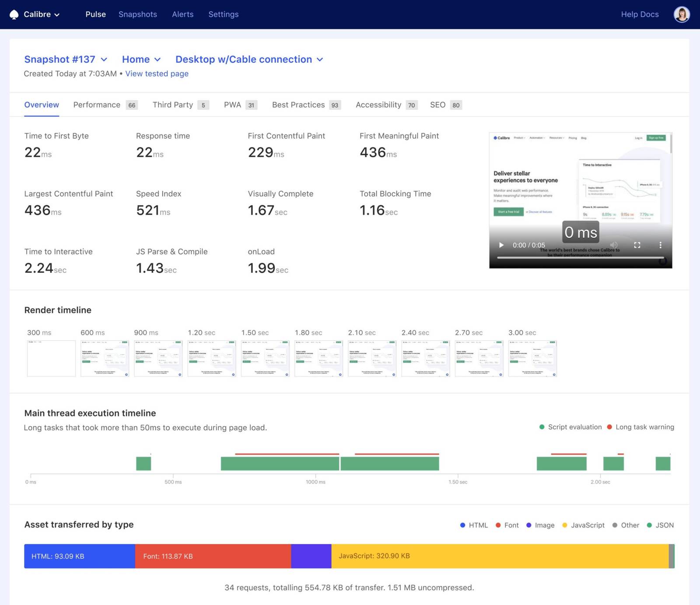This screenshot has width=700, height=605.
Task: Open the 1.80 sec render frame
Action: click(x=318, y=359)
